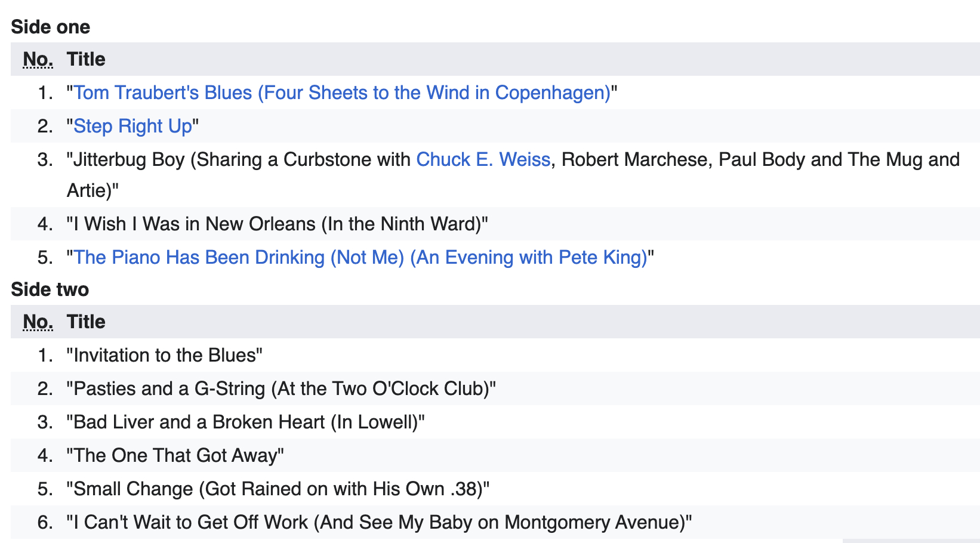Click the Title header in Side two table

point(86,322)
